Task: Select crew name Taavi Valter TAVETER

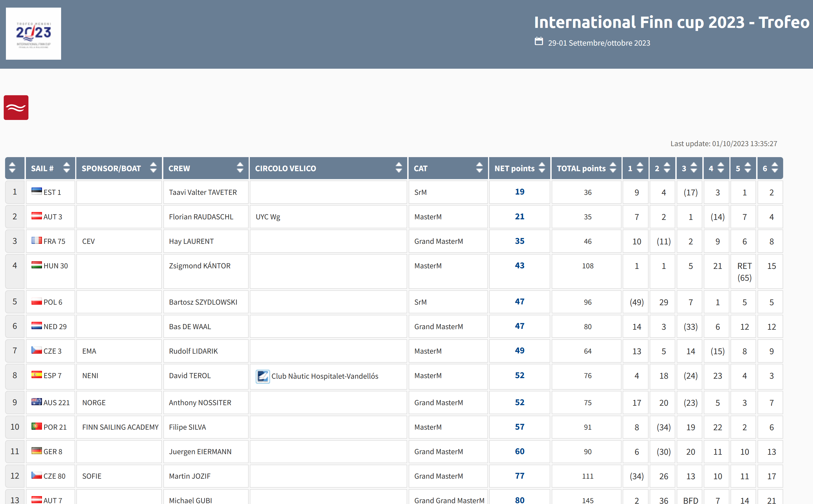Action: (x=203, y=192)
